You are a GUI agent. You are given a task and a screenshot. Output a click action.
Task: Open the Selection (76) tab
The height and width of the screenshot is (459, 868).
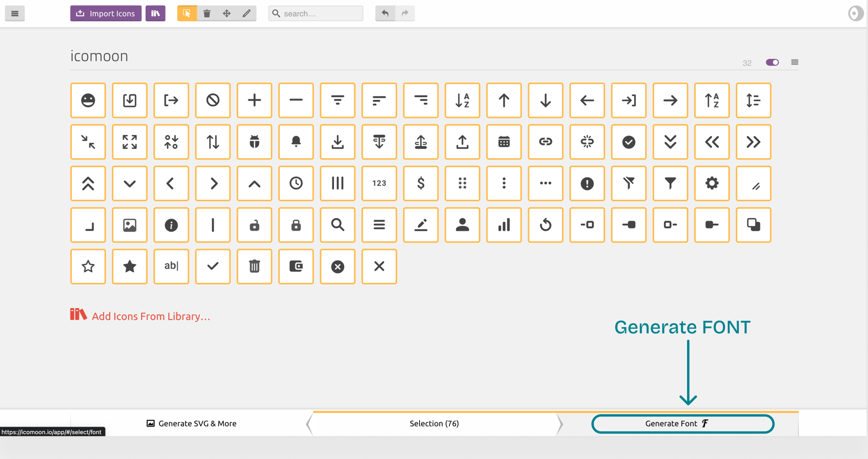tap(434, 423)
